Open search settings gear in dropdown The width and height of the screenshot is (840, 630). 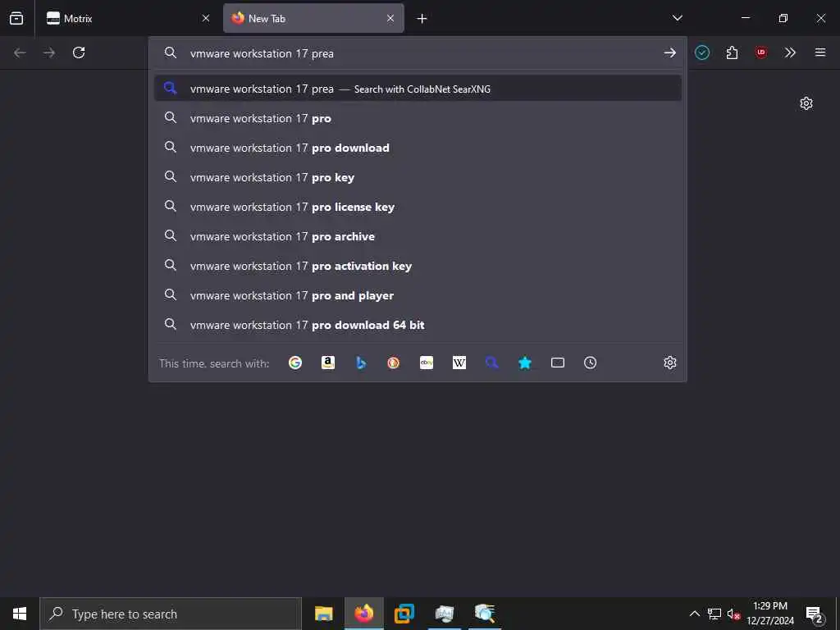pos(669,363)
